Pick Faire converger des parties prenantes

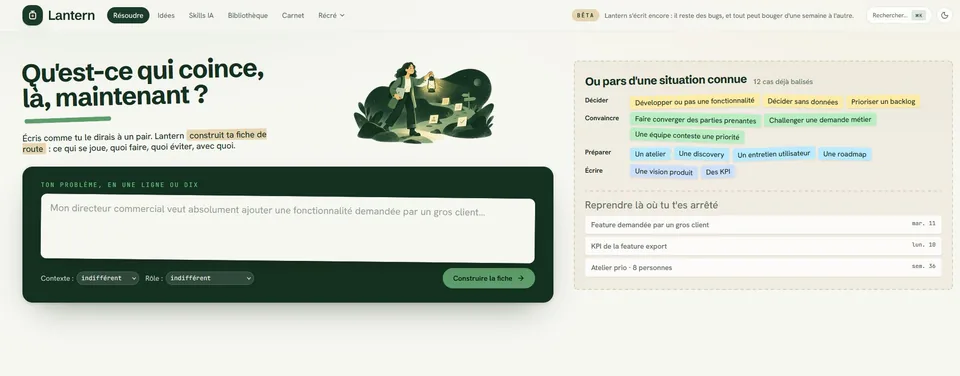696,121
